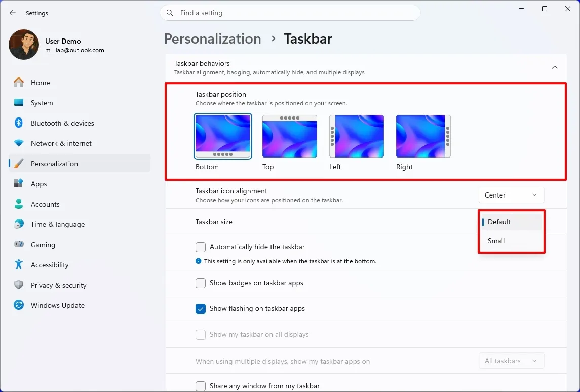Click the Accounts person icon
Screen dimensions: 580x392
[19, 204]
